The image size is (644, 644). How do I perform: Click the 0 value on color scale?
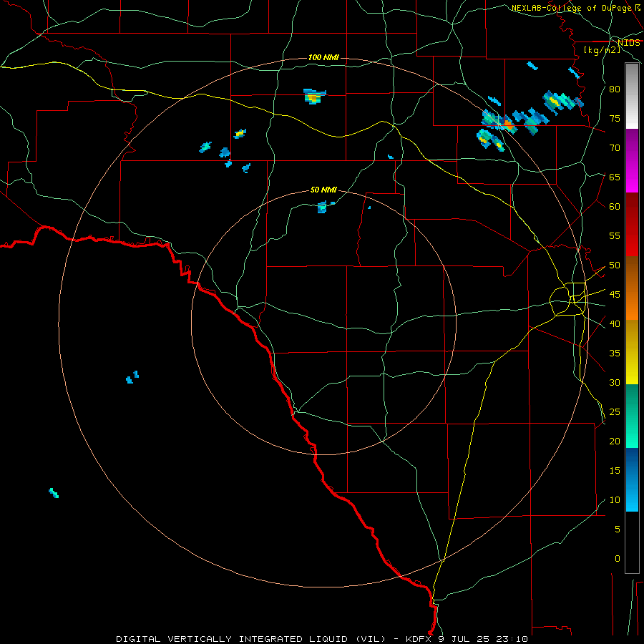(x=618, y=559)
